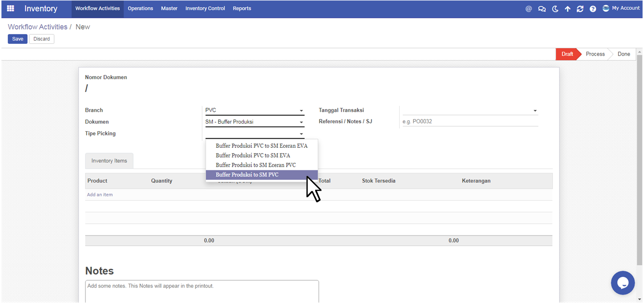Select Buffer Produksi to SM PVC option

(247, 175)
